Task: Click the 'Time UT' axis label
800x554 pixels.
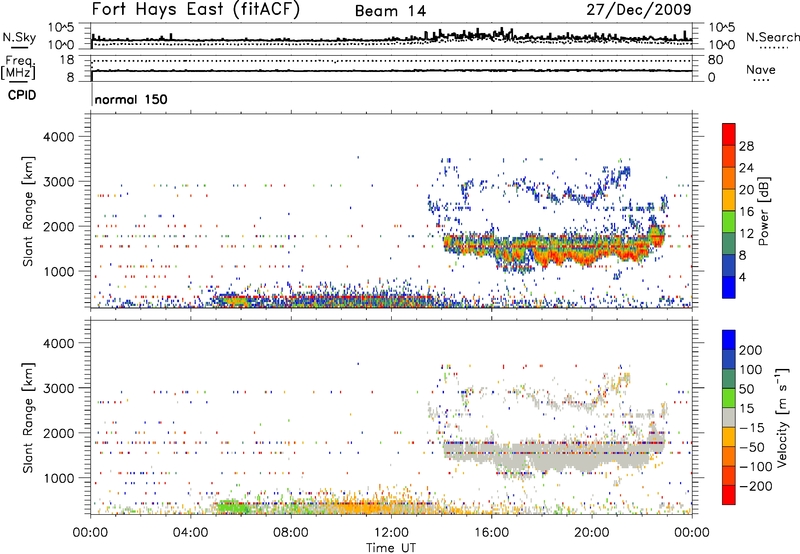Action: [391, 548]
